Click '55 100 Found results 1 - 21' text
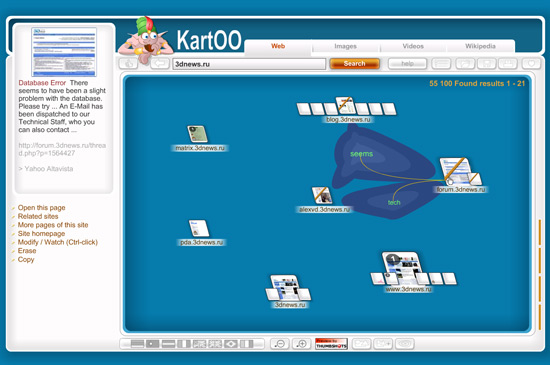The width and height of the screenshot is (550, 365). tap(477, 83)
